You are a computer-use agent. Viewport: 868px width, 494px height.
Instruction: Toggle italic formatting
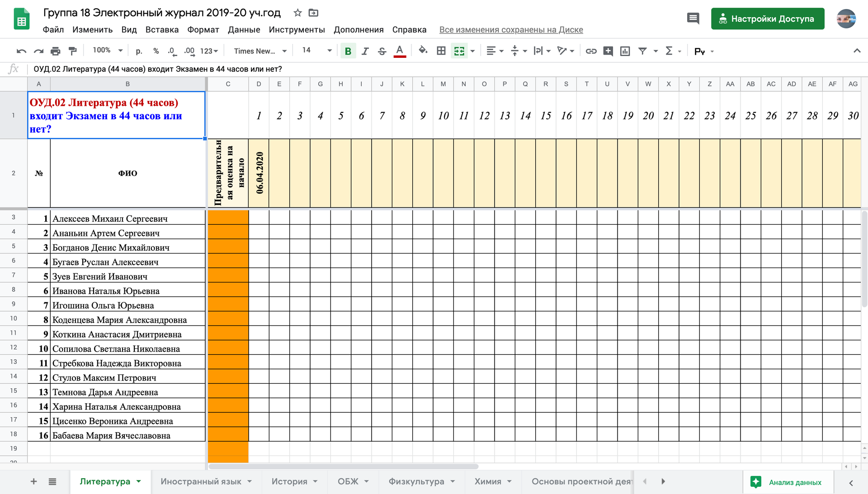365,51
